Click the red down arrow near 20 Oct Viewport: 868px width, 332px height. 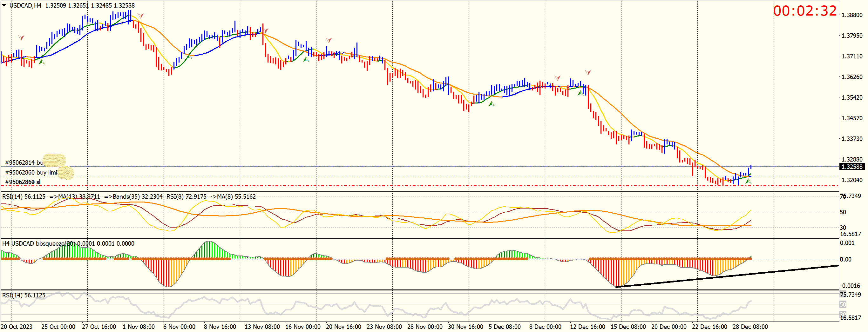click(x=21, y=37)
